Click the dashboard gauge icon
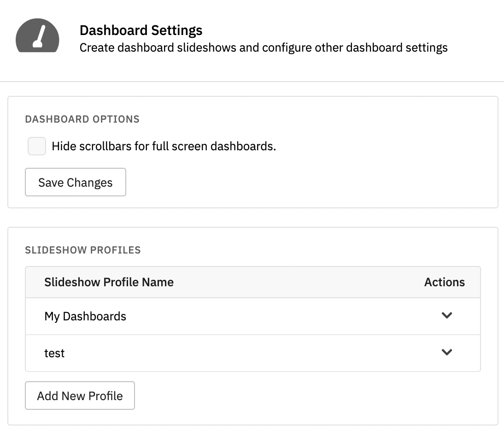This screenshot has height=437, width=504. coord(37,35)
